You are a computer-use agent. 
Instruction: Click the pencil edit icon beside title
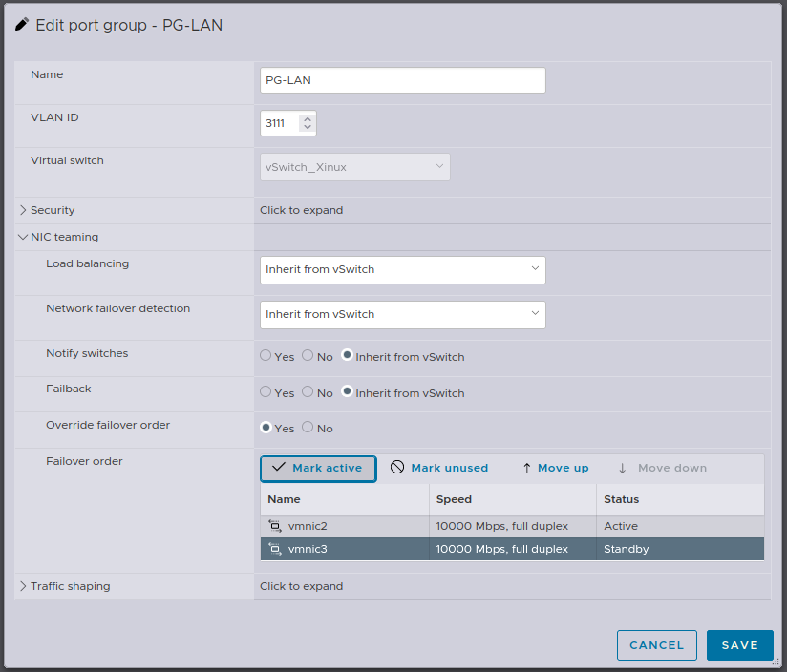pyautogui.click(x=22, y=24)
